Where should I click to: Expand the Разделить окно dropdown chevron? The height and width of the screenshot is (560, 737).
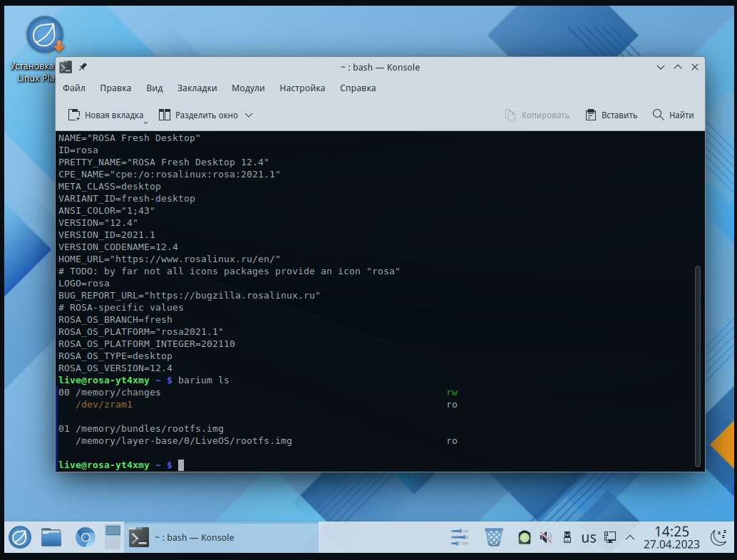pyautogui.click(x=249, y=115)
